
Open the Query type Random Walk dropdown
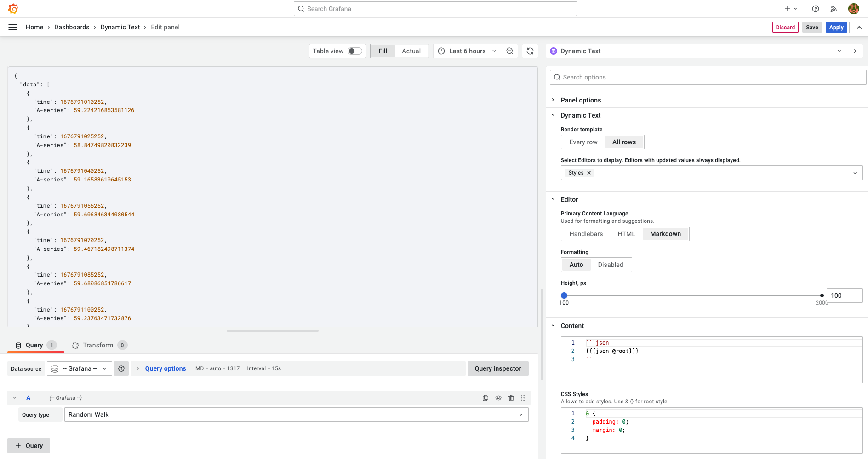click(x=296, y=414)
